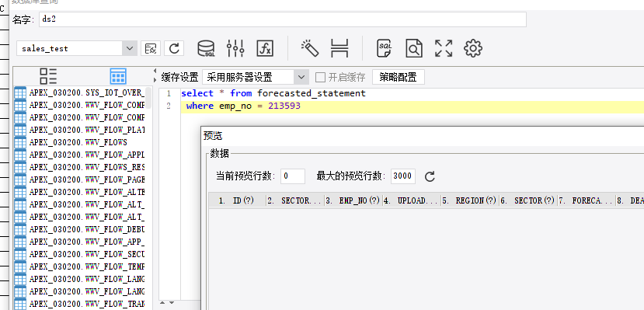This screenshot has width=644, height=310.
Task: Select the UPLOAD... column header
Action: pyautogui.click(x=412, y=200)
